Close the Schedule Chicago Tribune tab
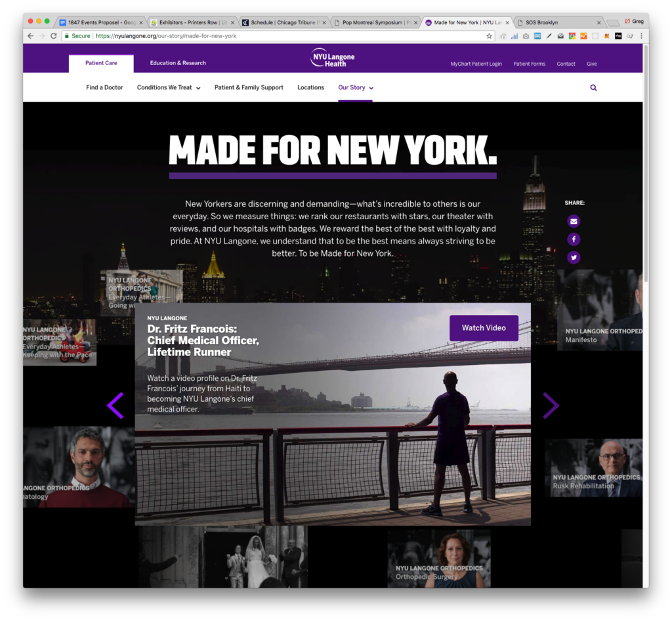672x621 pixels. [324, 23]
